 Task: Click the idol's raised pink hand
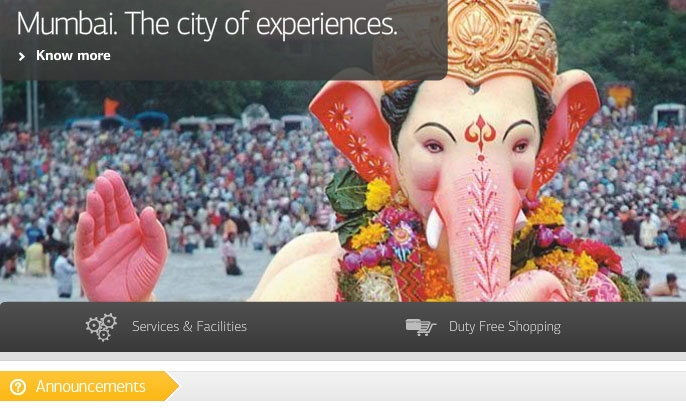point(120,236)
